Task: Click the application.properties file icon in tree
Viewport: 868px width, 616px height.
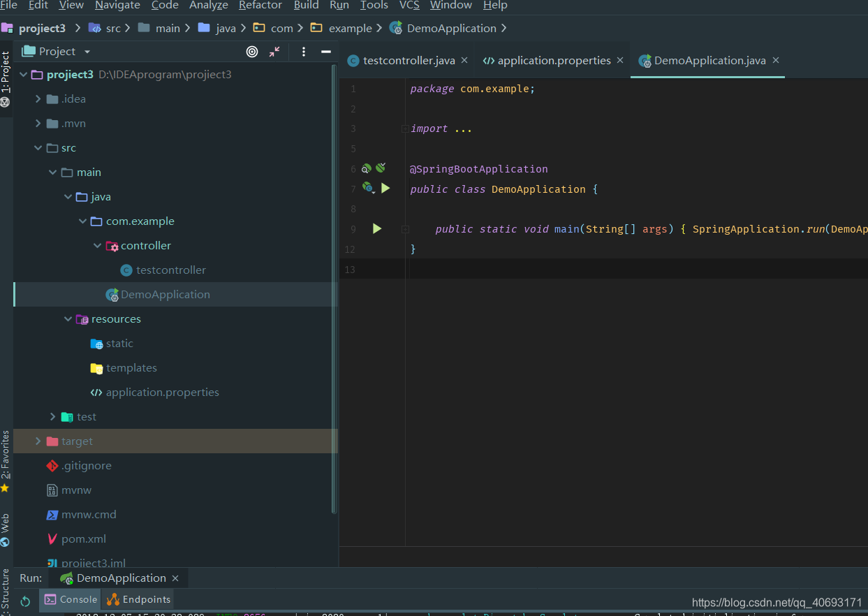Action: coord(96,393)
